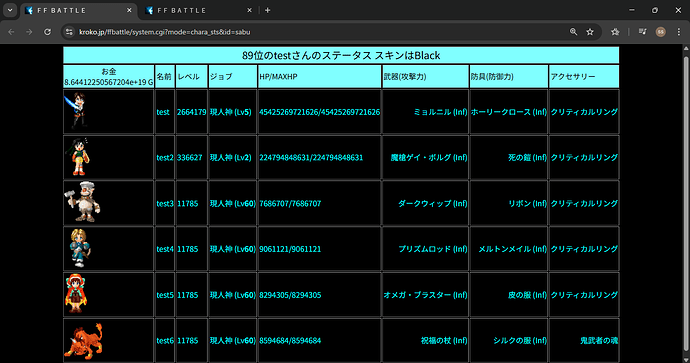The image size is (690, 363).
Task: Click the test5 red-hooded character sprite
Action: coord(76,293)
